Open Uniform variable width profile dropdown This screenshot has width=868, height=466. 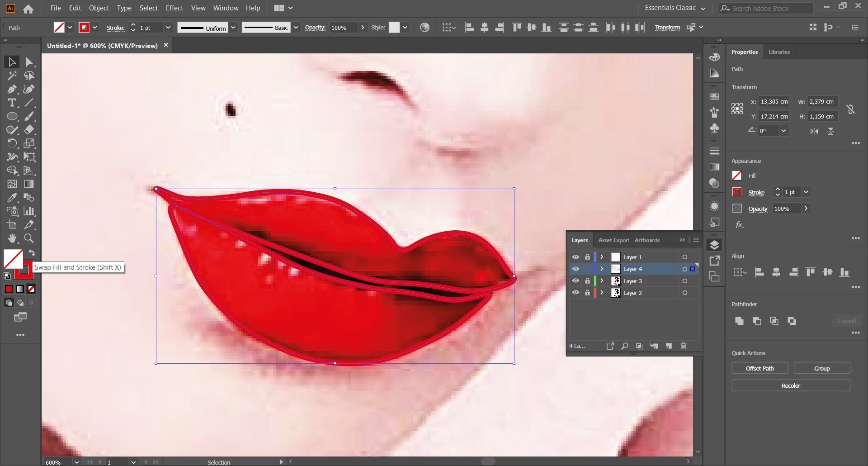click(x=233, y=28)
